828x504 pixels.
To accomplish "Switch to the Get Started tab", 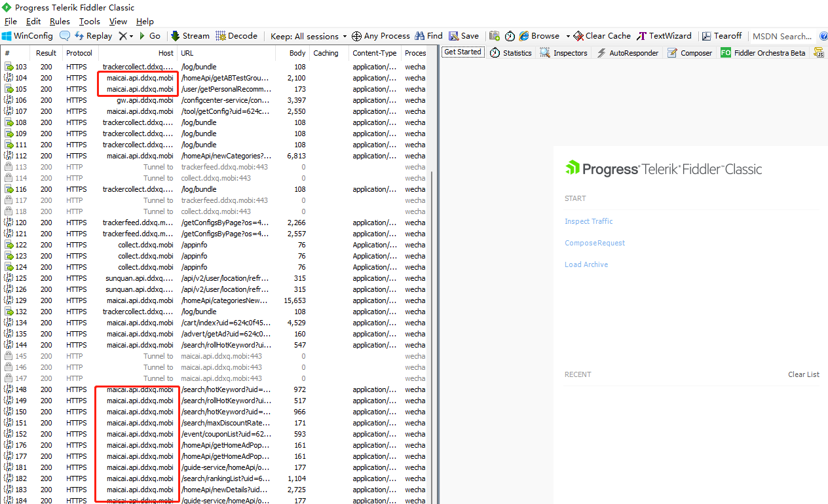I will click(x=463, y=52).
